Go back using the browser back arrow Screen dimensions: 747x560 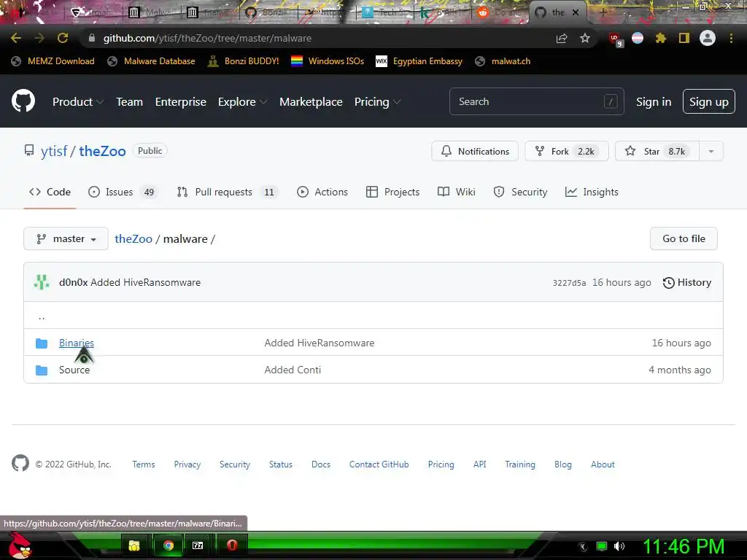click(16, 38)
